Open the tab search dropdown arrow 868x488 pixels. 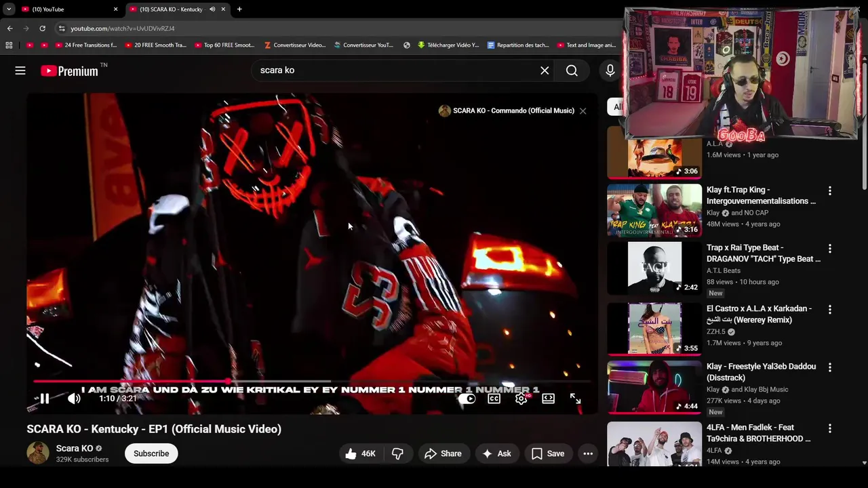(9, 9)
